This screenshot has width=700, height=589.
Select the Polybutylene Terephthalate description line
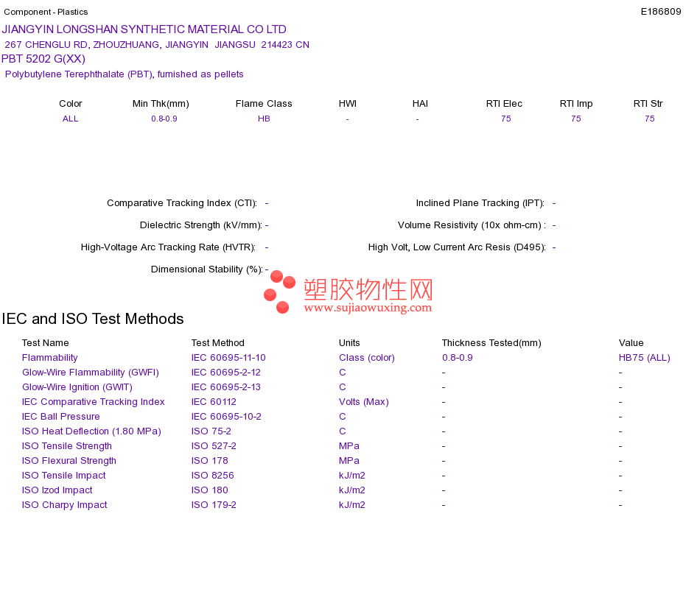(124, 74)
